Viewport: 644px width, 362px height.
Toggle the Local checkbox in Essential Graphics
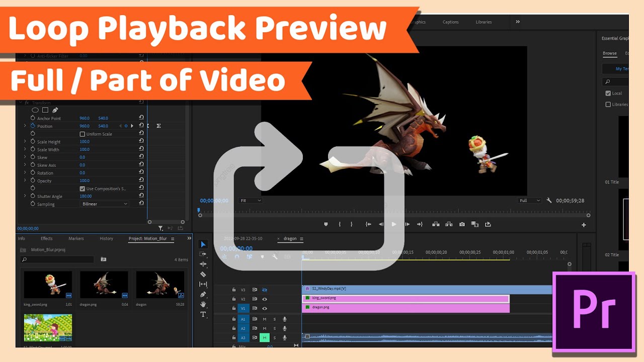pyautogui.click(x=608, y=93)
